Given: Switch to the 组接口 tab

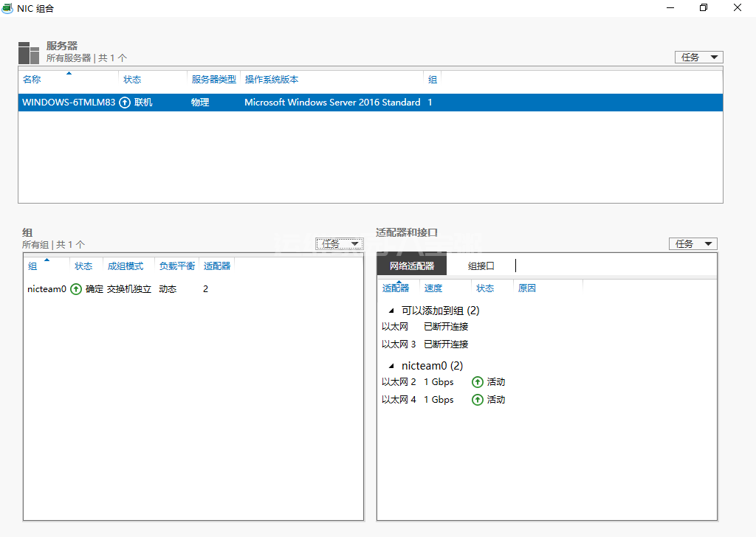Looking at the screenshot, I should 481,266.
